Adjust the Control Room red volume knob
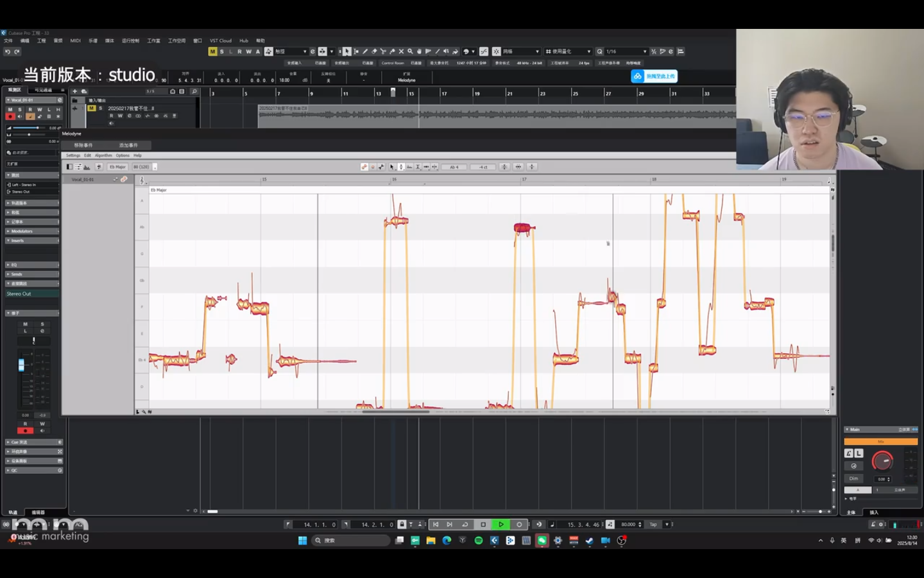 882,460
